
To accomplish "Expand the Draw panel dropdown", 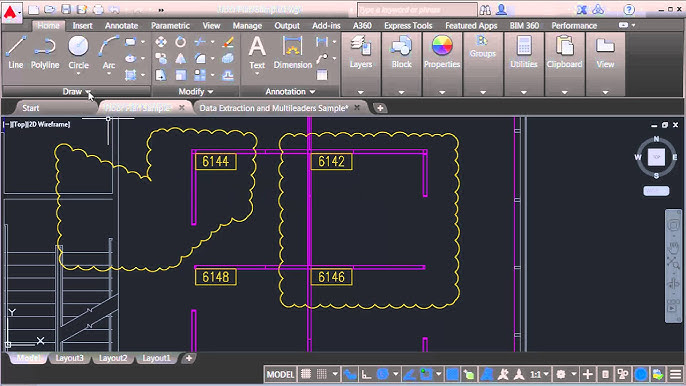I will click(77, 91).
